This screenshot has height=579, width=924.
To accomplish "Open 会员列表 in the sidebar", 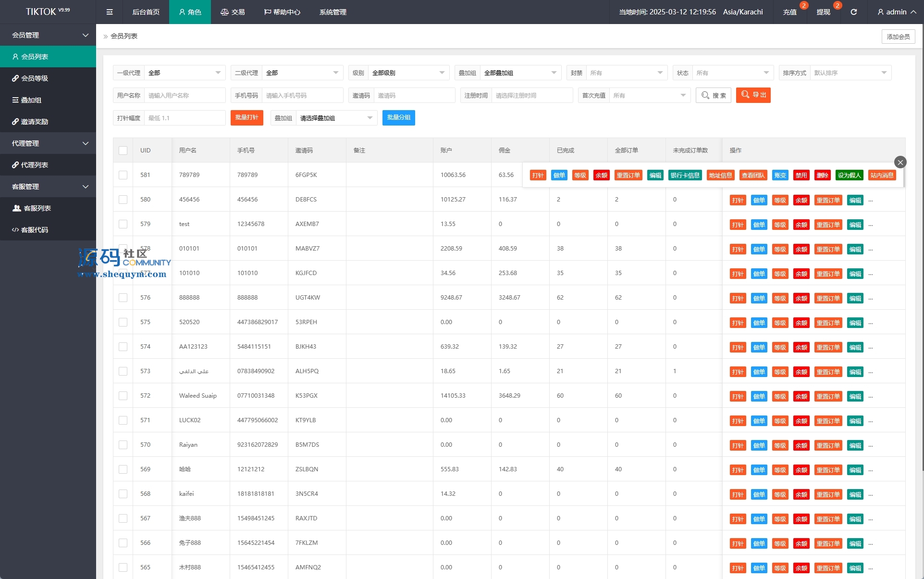I will coord(48,57).
